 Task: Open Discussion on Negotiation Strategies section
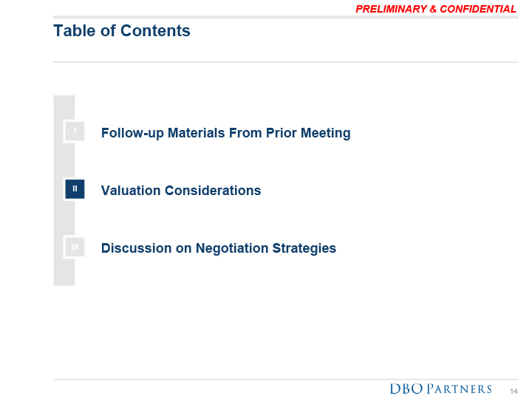219,248
